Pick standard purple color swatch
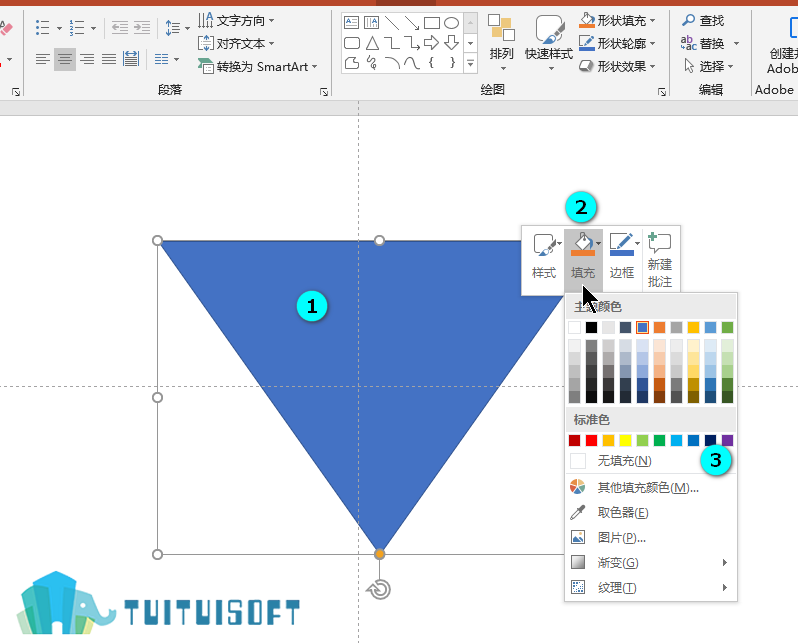This screenshot has height=643, width=798. (728, 440)
